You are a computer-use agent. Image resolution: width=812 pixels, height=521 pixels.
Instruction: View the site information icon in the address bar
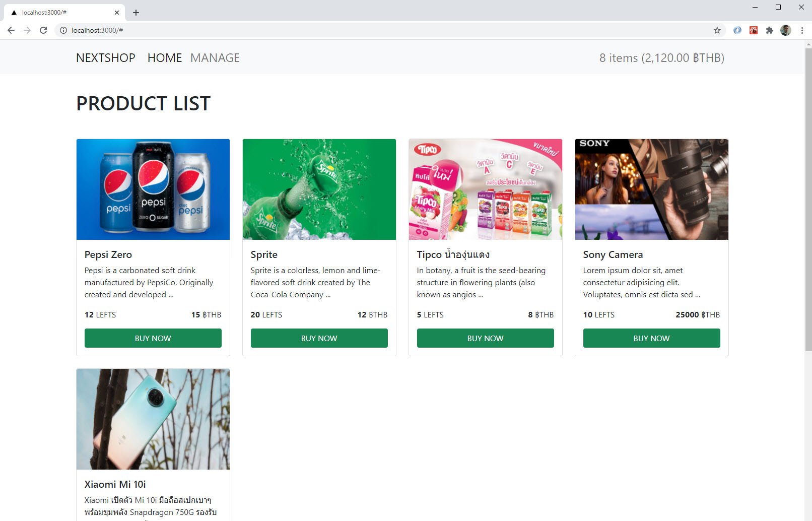(x=63, y=30)
